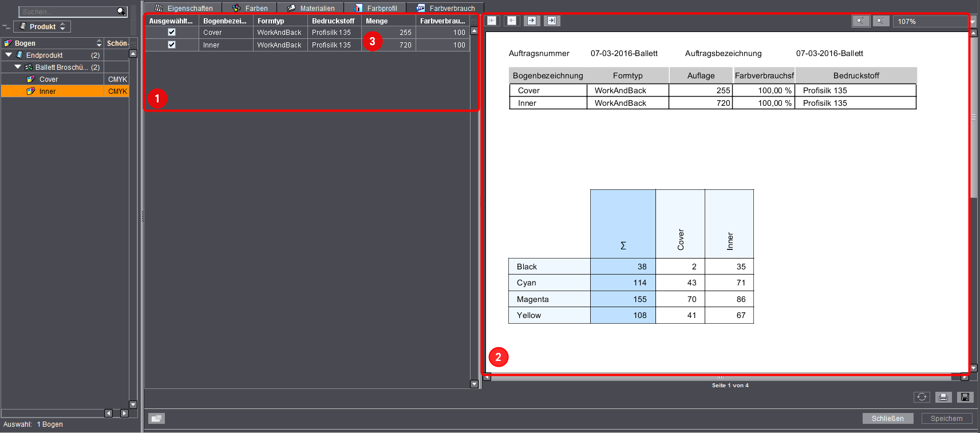Click WorkAndBack cell in the Cover table row
This screenshot has width=980, height=433.
click(279, 33)
